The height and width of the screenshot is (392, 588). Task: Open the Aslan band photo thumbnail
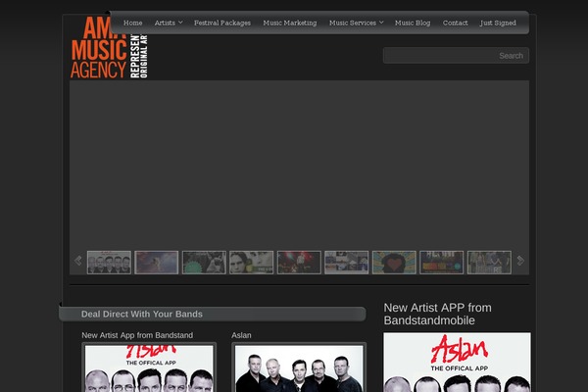click(299, 367)
